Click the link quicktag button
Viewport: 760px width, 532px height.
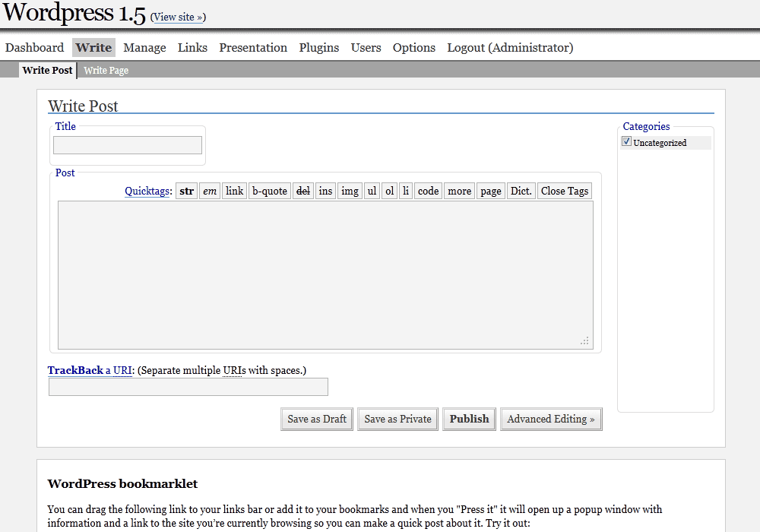(x=235, y=191)
